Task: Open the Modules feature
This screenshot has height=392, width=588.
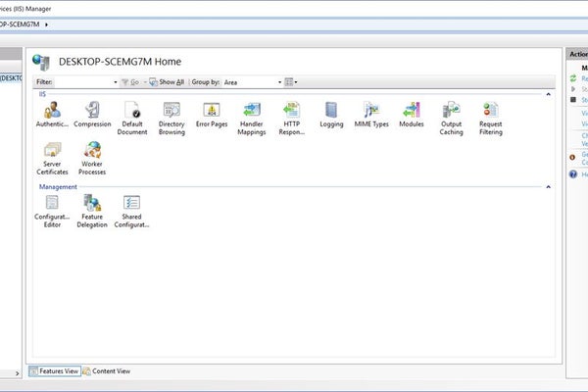Action: pos(412,115)
